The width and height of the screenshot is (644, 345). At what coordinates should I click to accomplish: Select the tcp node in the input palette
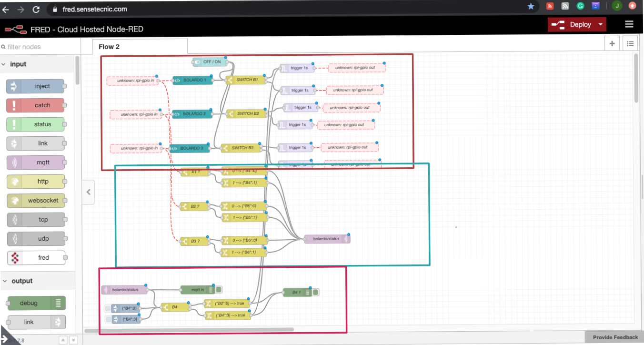(36, 220)
